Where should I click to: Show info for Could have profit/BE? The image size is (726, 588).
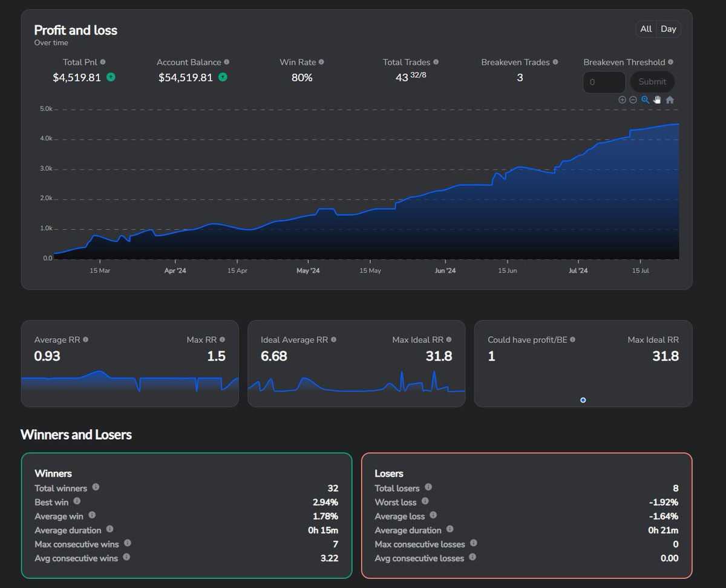(573, 339)
